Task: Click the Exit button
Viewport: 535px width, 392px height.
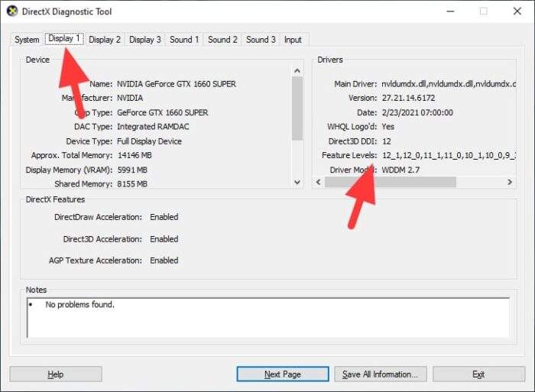Action: tap(478, 374)
